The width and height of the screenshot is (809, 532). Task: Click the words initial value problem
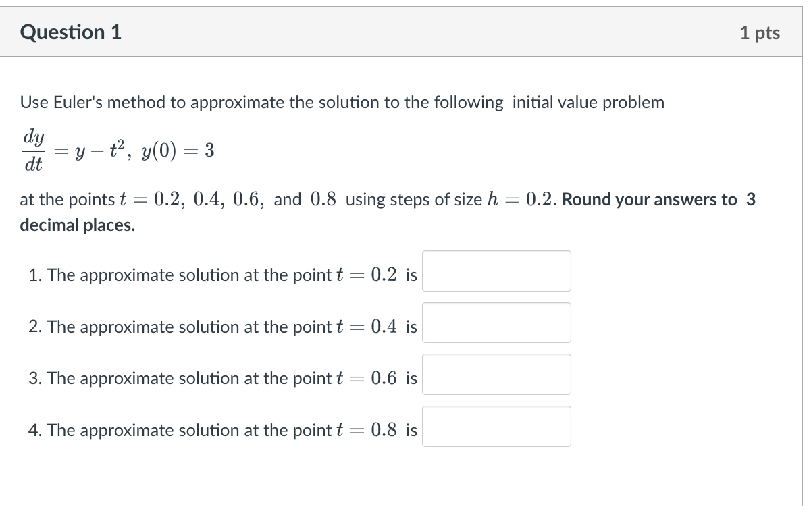click(x=588, y=102)
